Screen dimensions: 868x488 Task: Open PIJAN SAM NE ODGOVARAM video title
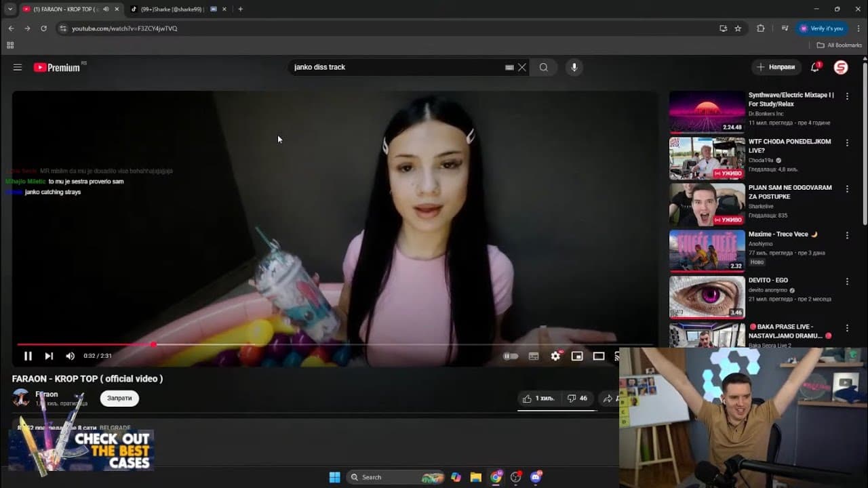pos(790,192)
